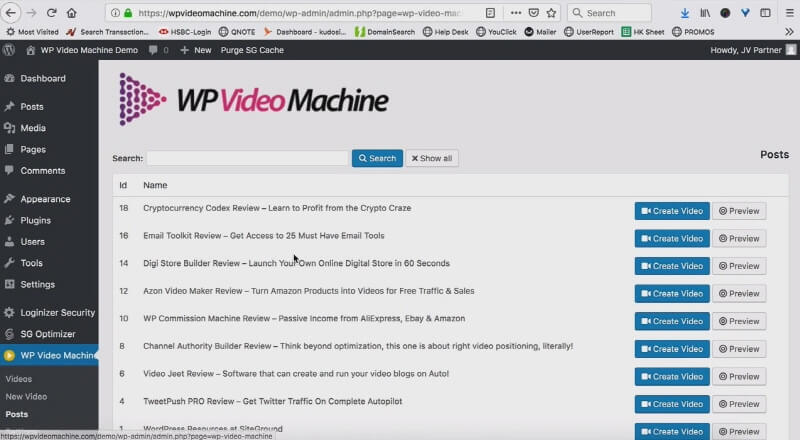Open the browser home icon
This screenshot has width=800, height=440.
pyautogui.click(x=71, y=13)
